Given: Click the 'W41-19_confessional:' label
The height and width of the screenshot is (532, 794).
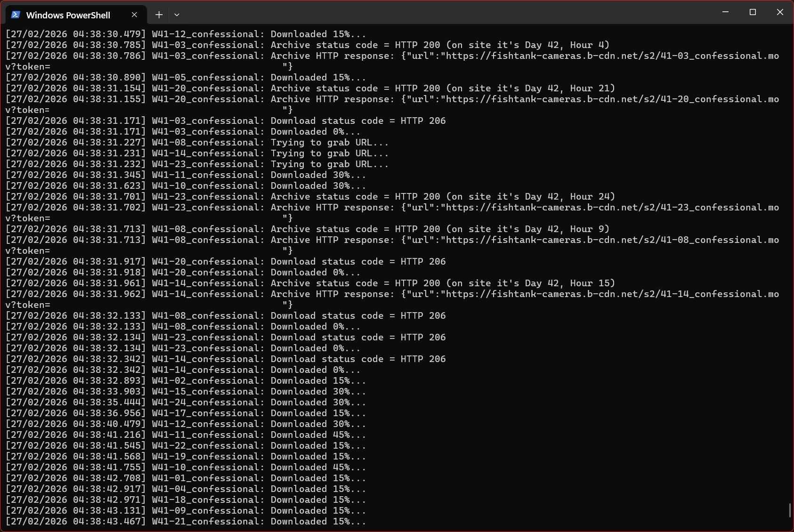Looking at the screenshot, I should coord(208,457).
